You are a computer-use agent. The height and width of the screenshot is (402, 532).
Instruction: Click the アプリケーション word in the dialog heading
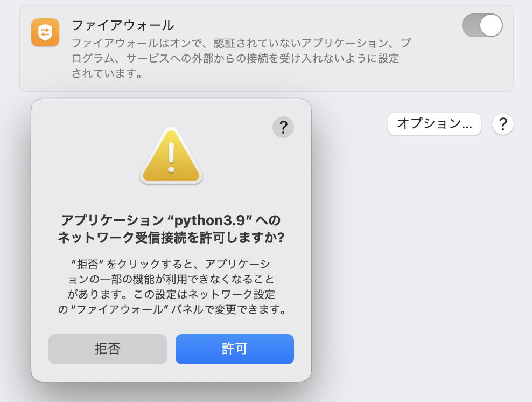(x=113, y=220)
